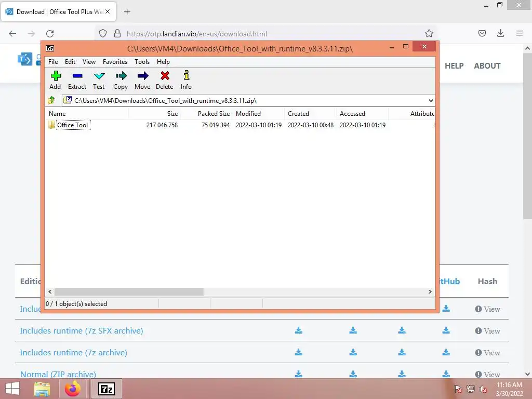Screen dimensions: 532x399
Task: Open the taskbar clock and date
Action: (509, 389)
